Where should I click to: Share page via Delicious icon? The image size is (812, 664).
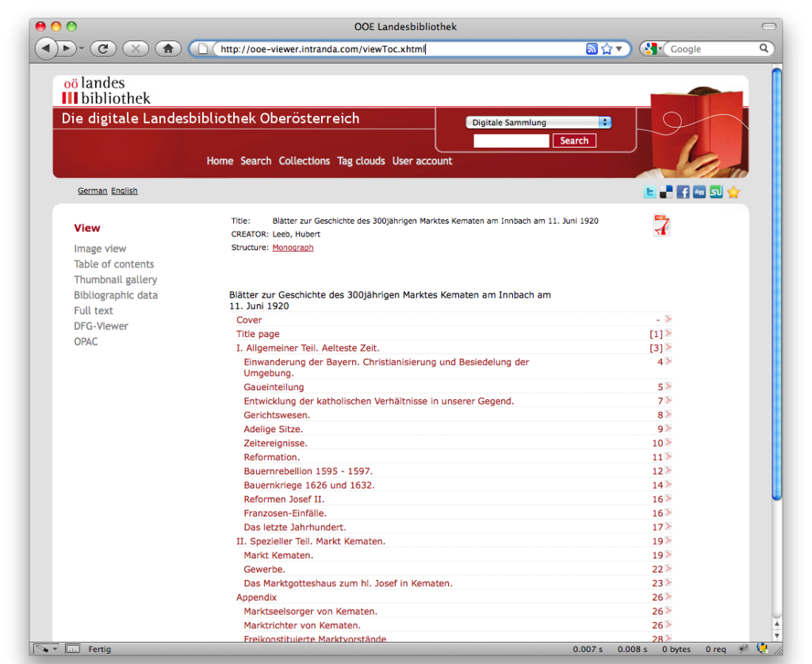(x=666, y=192)
